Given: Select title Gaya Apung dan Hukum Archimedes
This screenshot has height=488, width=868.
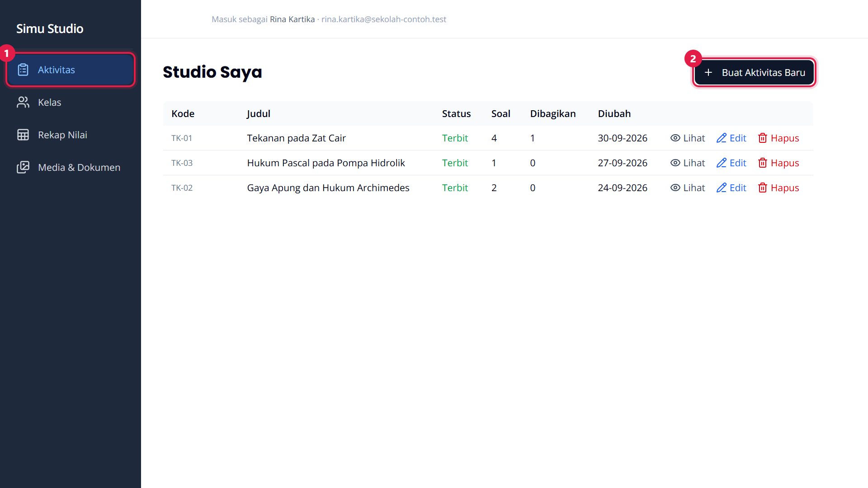Looking at the screenshot, I should coord(328,188).
